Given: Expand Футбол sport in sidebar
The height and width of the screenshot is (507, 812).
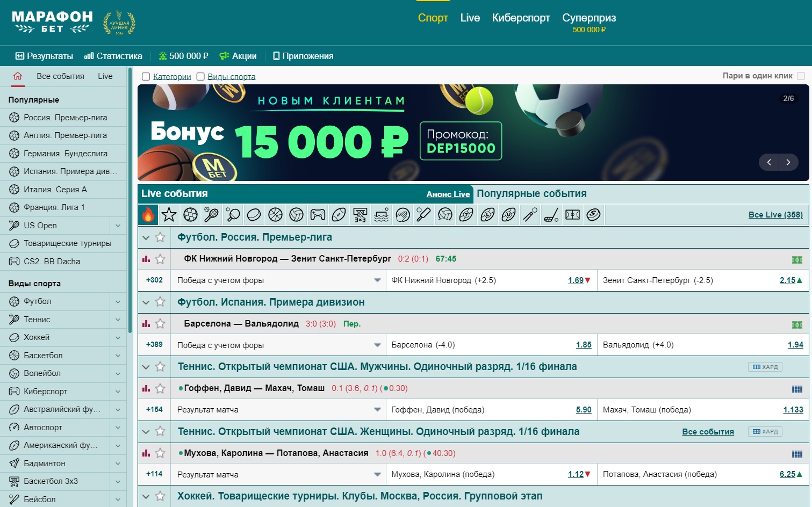Looking at the screenshot, I should click(118, 301).
